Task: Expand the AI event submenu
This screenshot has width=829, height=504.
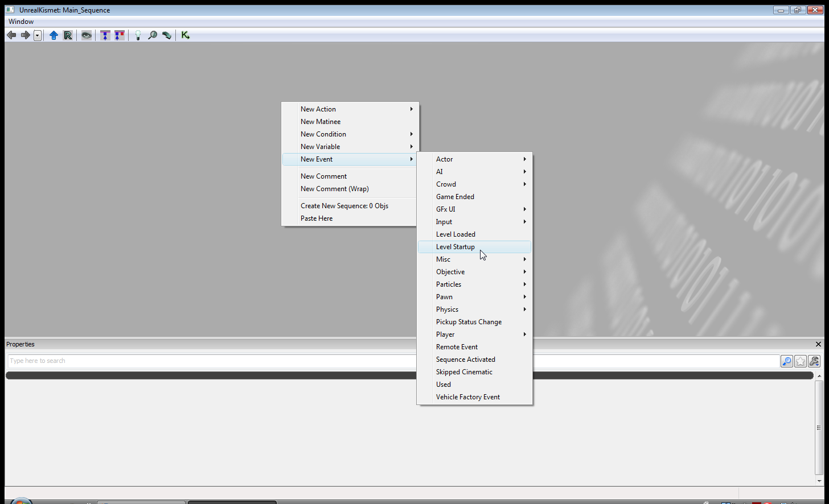Action: (x=475, y=172)
